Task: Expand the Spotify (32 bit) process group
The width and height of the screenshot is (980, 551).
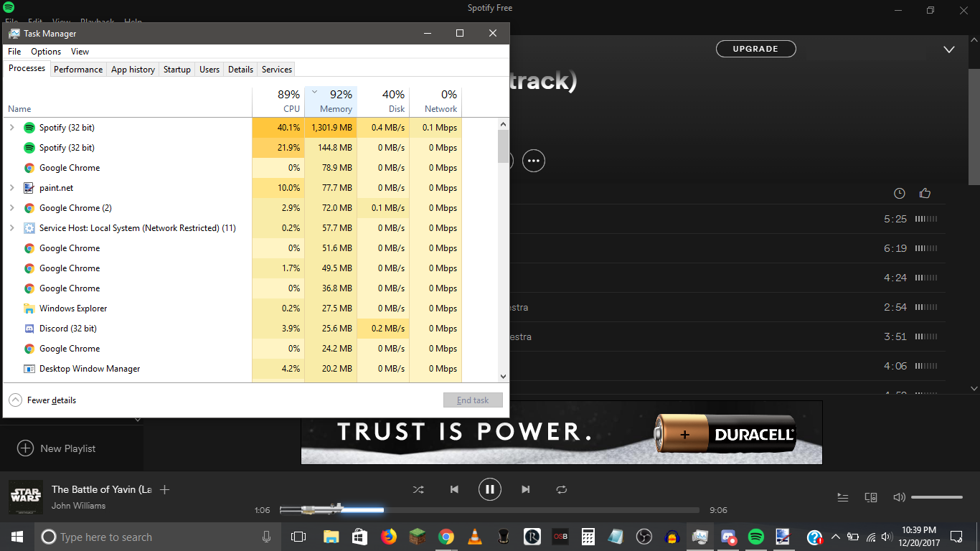Action: point(11,128)
